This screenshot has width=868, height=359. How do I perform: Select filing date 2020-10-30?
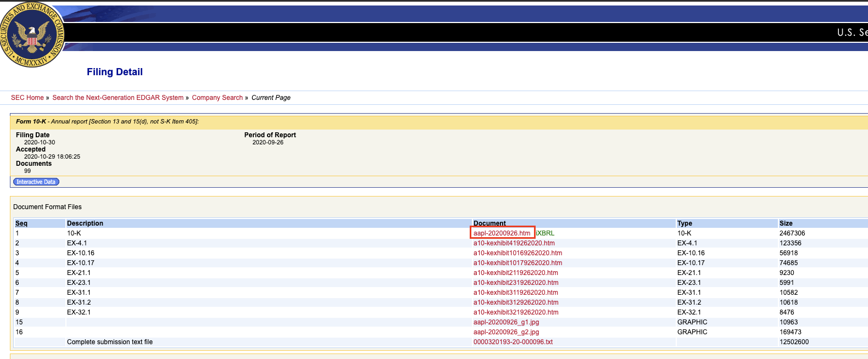[x=40, y=142]
